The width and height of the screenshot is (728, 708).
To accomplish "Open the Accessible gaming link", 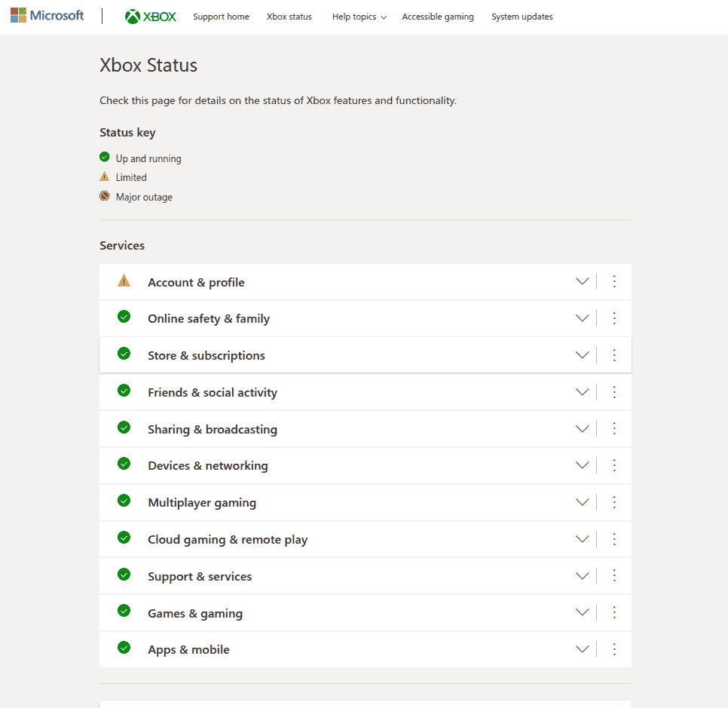I will click(x=438, y=17).
